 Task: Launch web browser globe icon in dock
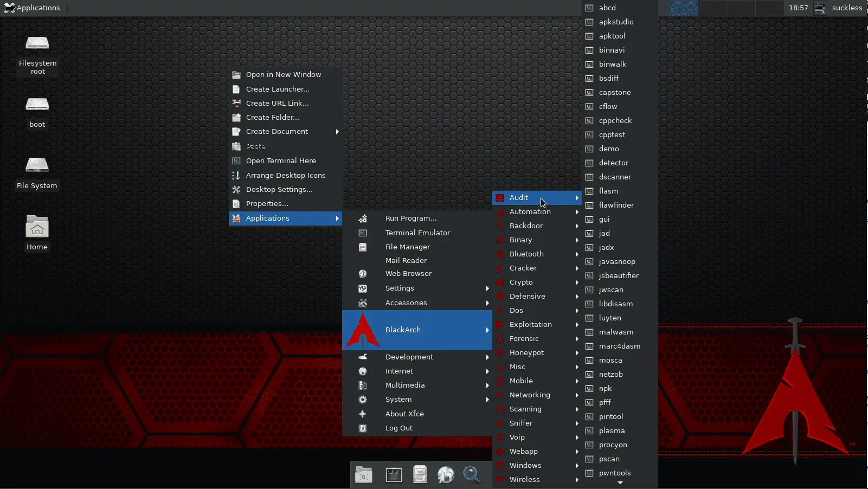pos(446,475)
